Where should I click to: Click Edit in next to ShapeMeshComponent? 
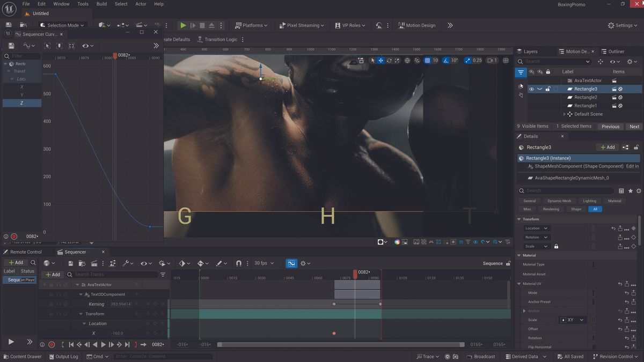tap(632, 166)
